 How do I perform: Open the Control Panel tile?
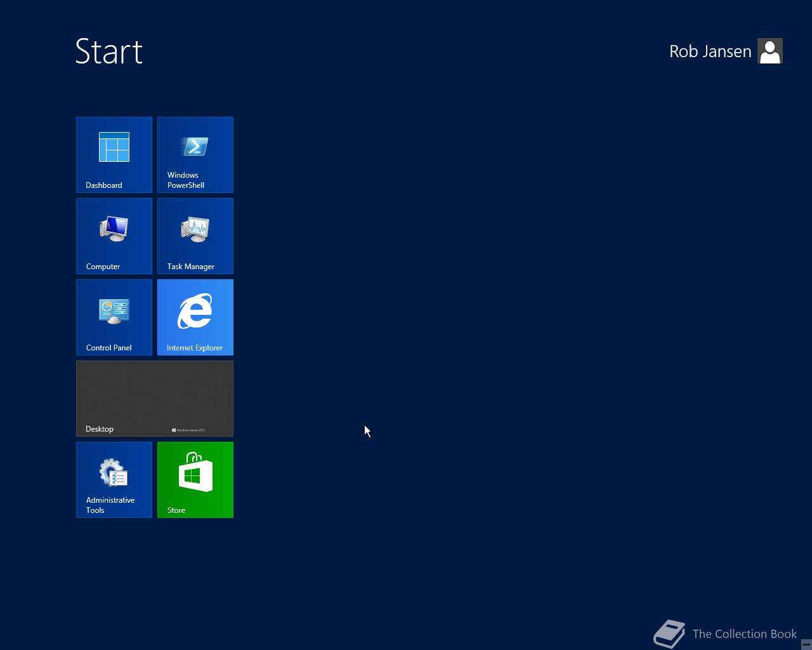(114, 317)
